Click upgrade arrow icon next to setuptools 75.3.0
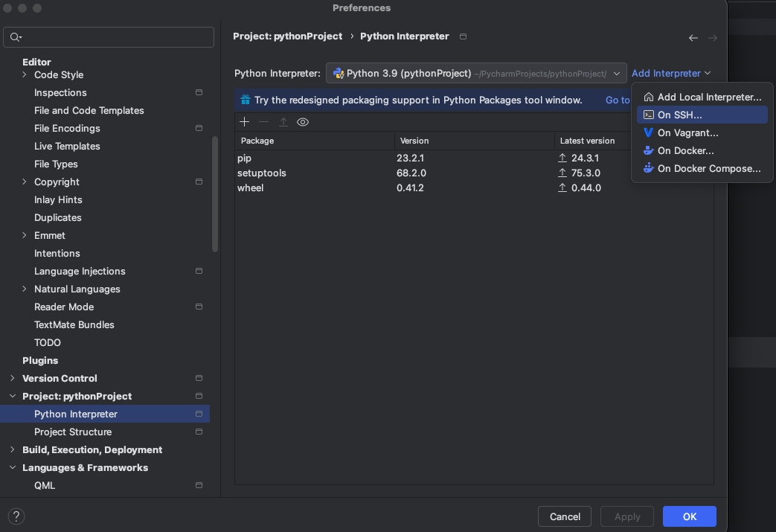Image resolution: width=776 pixels, height=532 pixels. coord(562,173)
